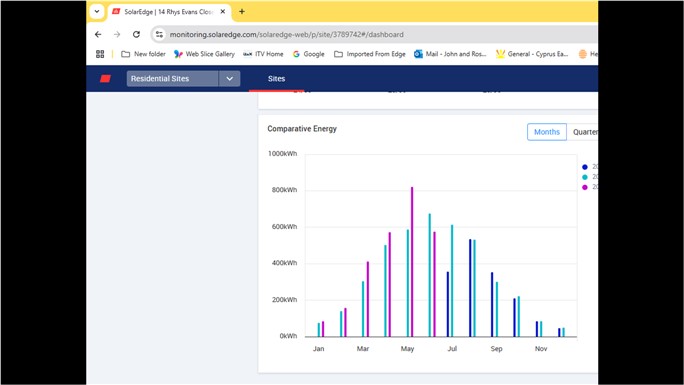The height and width of the screenshot is (385, 684).
Task: Toggle the dark blue legend series
Action: (585, 167)
